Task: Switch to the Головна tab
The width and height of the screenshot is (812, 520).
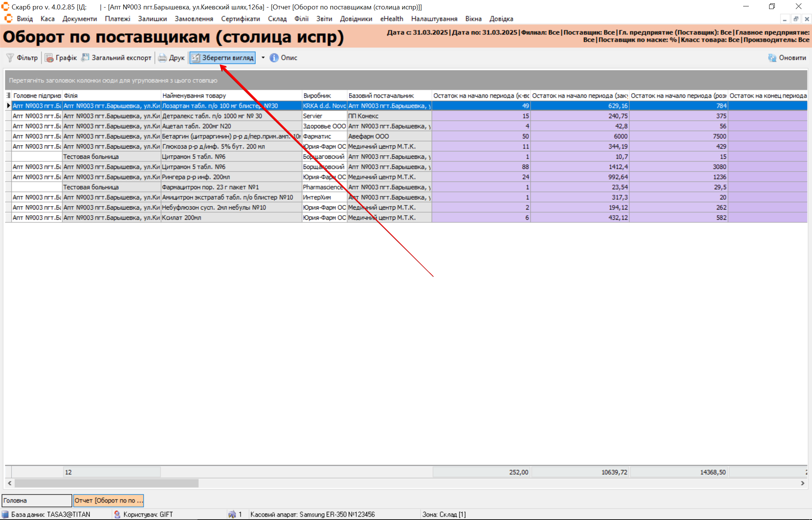Action: (36, 500)
